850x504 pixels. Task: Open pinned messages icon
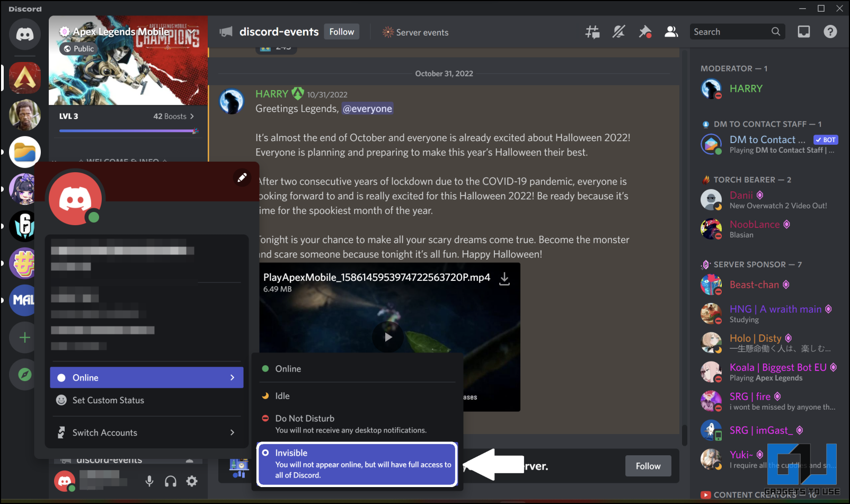pyautogui.click(x=645, y=32)
